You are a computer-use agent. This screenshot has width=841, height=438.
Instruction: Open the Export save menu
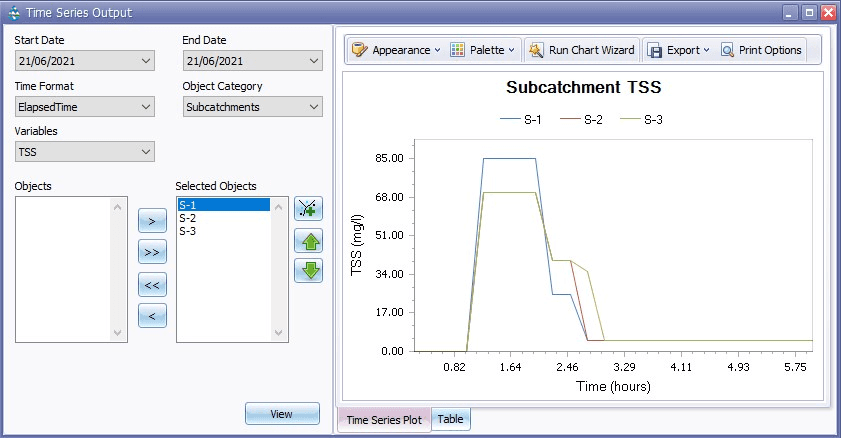(677, 50)
